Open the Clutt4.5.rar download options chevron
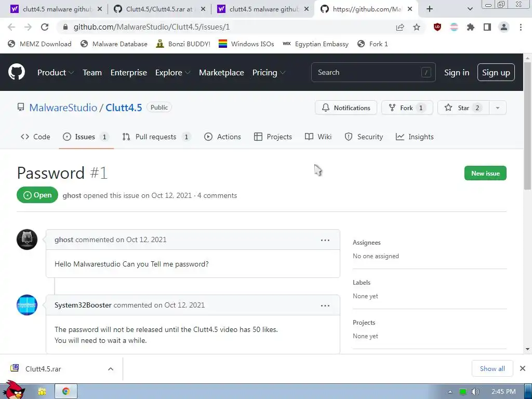Viewport: 532px width, 399px height. pos(111,369)
